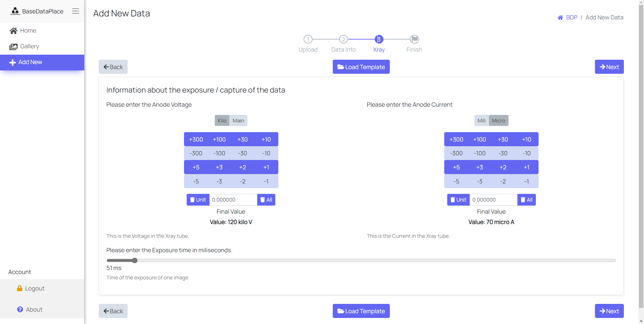Image resolution: width=644 pixels, height=324 pixels.
Task: Switch anode voltage unit to Main
Action: [238, 120]
